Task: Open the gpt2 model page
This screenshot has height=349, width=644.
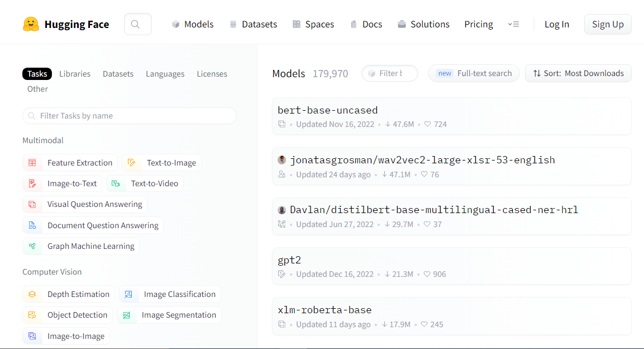Action: (x=452, y=266)
